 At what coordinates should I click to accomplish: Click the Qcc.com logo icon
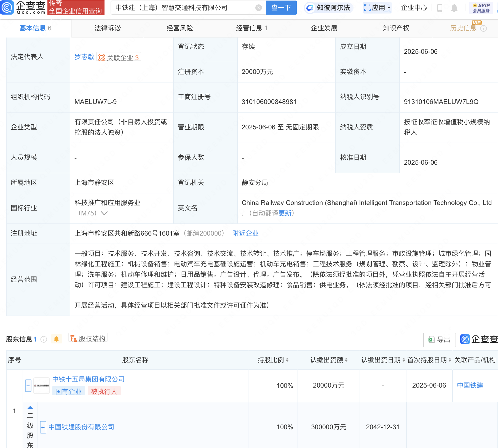pyautogui.click(x=7, y=7)
